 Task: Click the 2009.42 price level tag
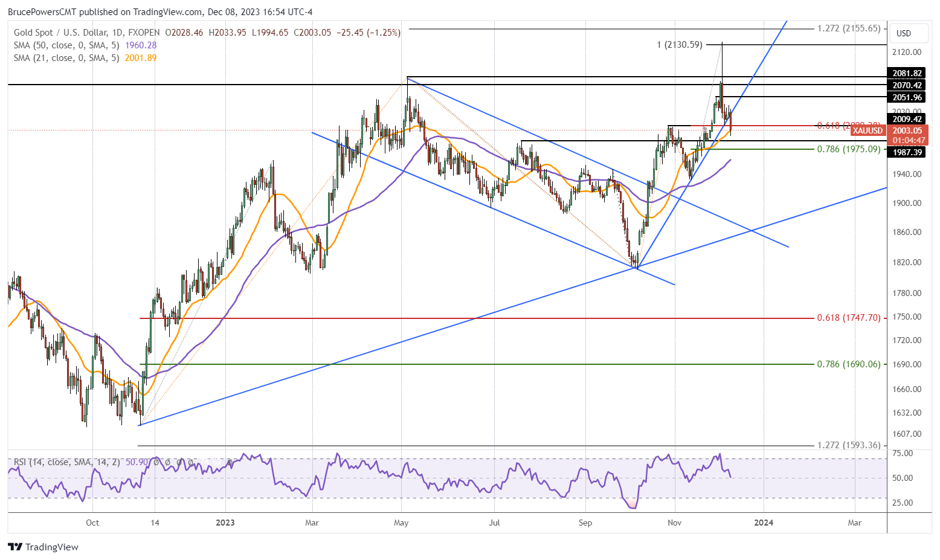(907, 120)
